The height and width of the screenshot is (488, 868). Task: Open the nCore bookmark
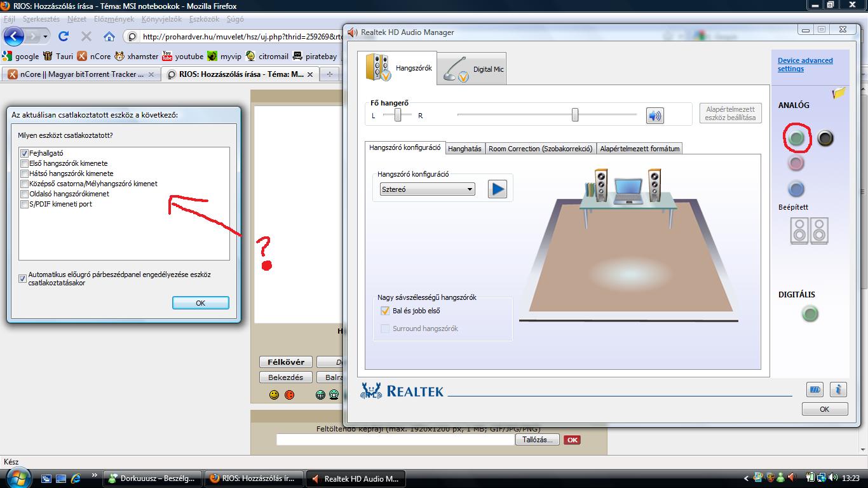[94, 56]
